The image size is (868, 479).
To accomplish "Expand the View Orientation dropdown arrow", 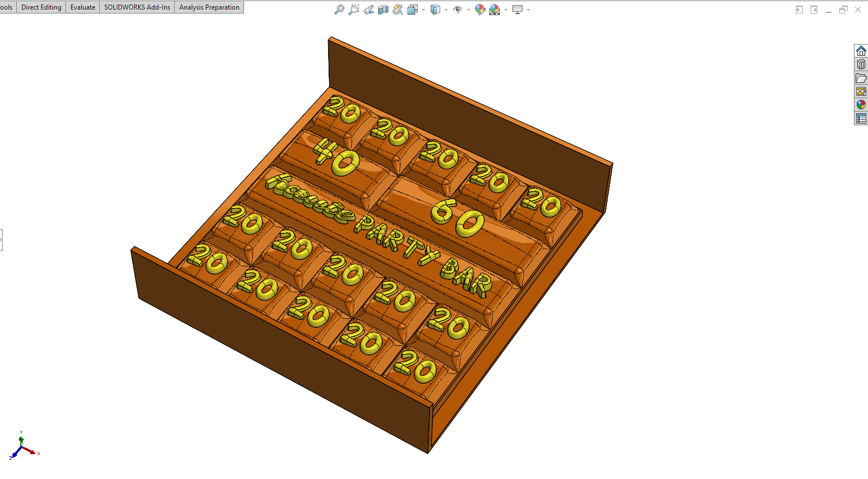I will tap(423, 10).
